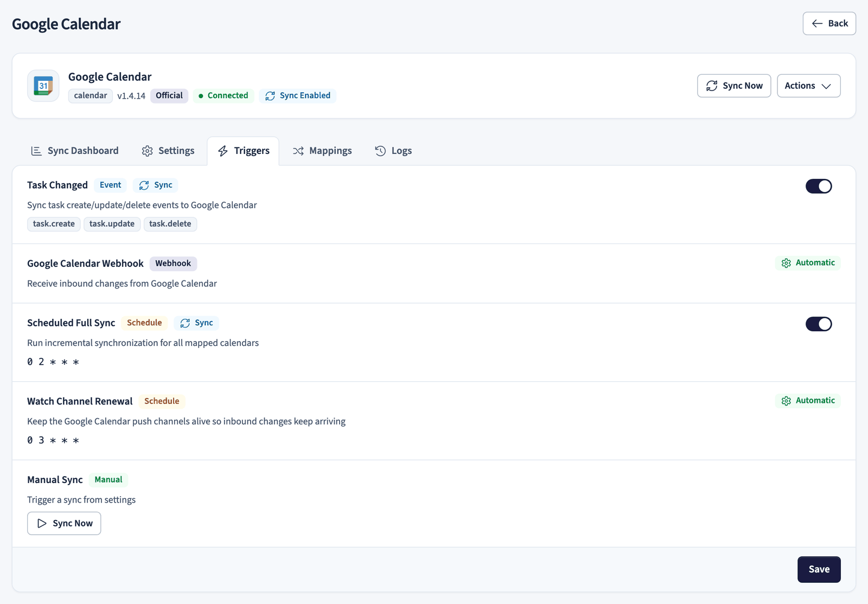Click the Logs history clock icon
The height and width of the screenshot is (604, 868).
coord(380,151)
